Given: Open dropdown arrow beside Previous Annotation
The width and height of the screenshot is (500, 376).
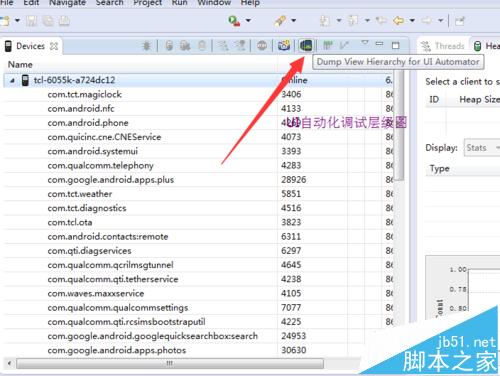Looking at the screenshot, I should 367,21.
